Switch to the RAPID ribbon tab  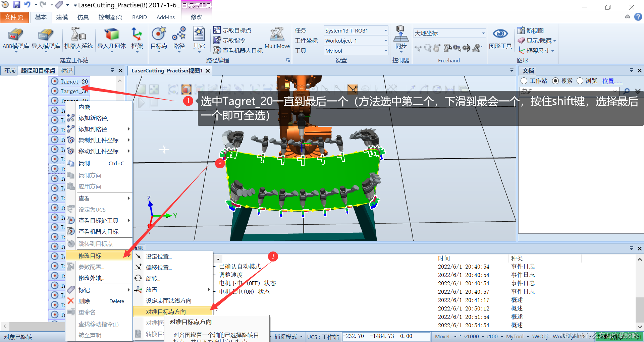point(140,17)
